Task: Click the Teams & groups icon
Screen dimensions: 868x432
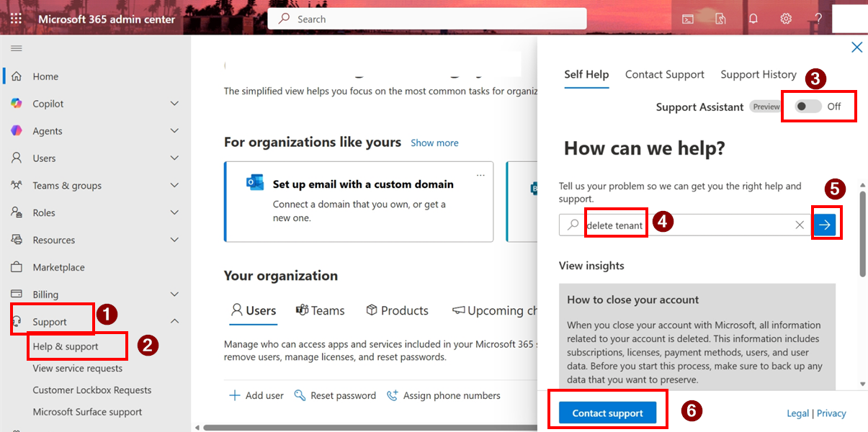Action: pos(16,186)
